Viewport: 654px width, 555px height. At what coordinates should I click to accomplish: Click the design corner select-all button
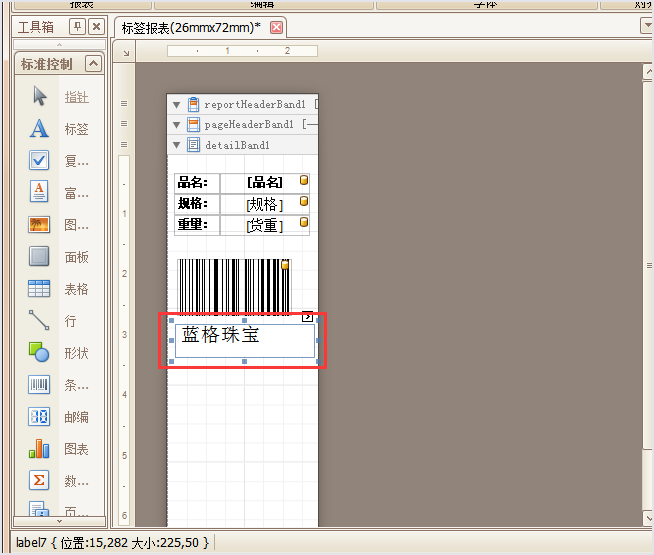click(x=126, y=53)
